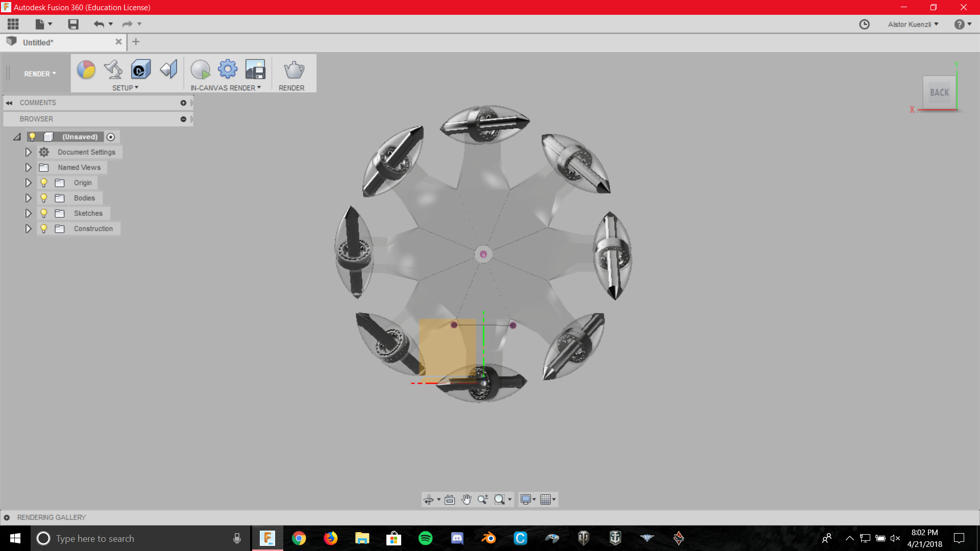The width and height of the screenshot is (980, 551).
Task: Open the job status clock icon
Action: point(864,24)
